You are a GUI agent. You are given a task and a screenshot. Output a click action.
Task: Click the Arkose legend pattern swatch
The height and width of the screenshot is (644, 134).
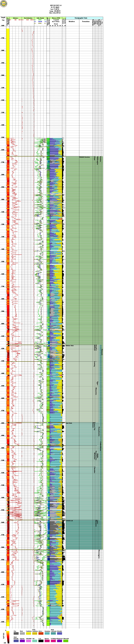[x=41, y=633]
